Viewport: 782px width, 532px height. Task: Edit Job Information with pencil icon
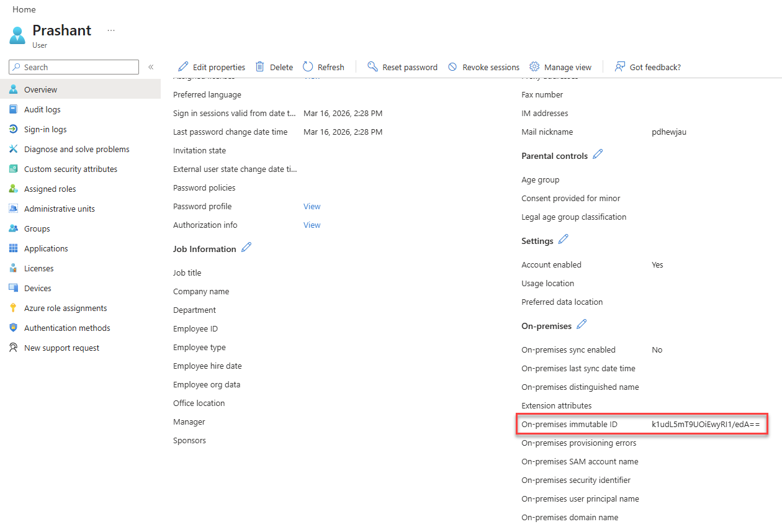tap(246, 248)
